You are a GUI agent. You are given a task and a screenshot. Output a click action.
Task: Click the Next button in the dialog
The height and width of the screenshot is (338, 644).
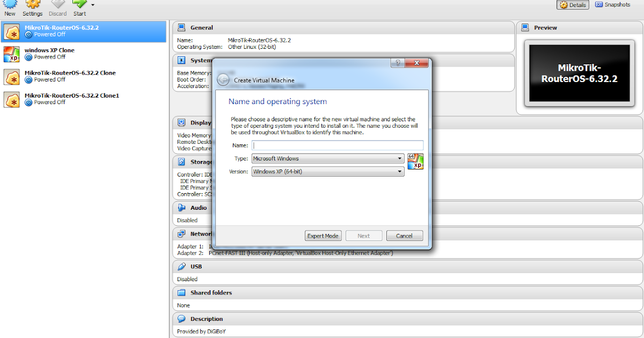[x=364, y=236]
